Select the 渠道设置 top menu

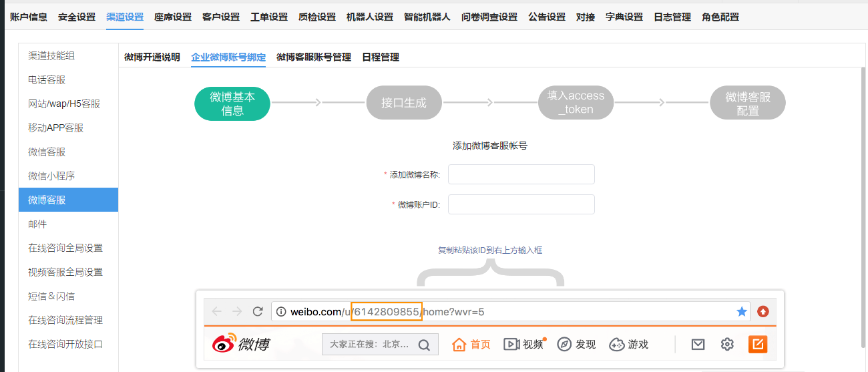[x=125, y=17]
